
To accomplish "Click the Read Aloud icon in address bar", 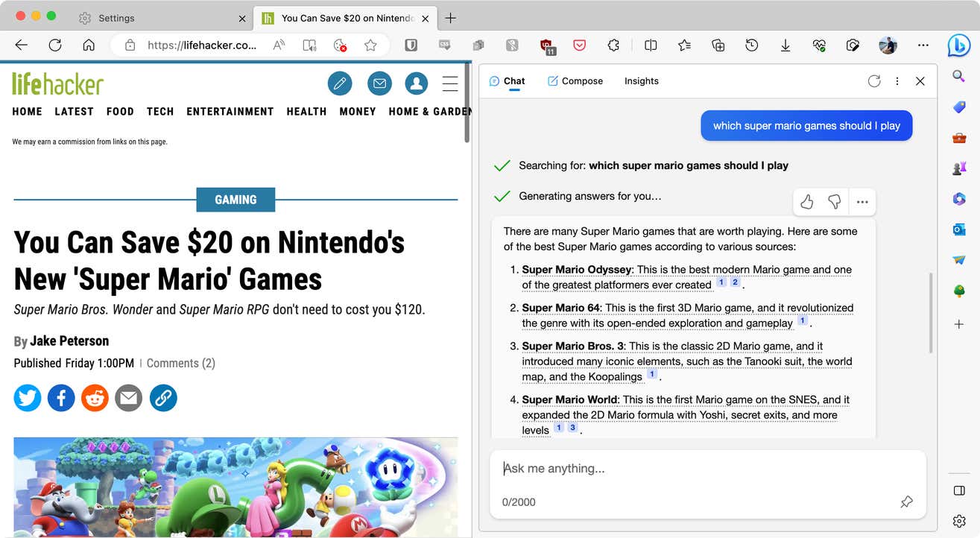I will tap(279, 45).
